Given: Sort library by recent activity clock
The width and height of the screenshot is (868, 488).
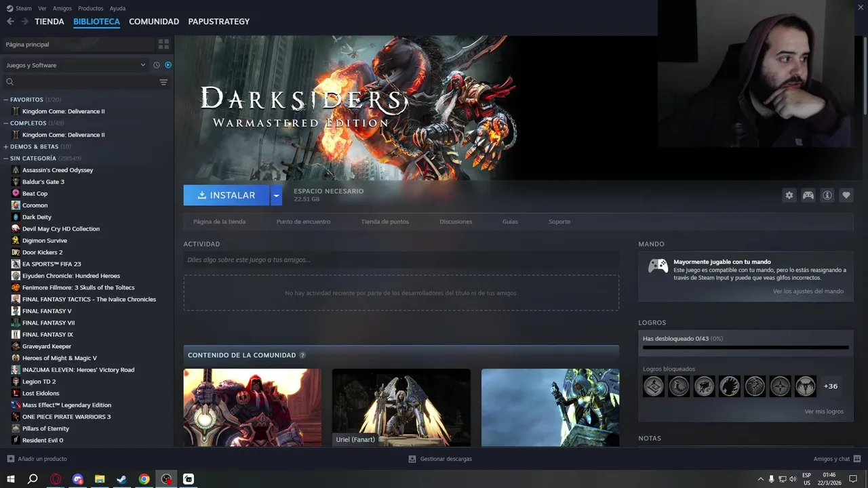Looking at the screenshot, I should (x=157, y=65).
